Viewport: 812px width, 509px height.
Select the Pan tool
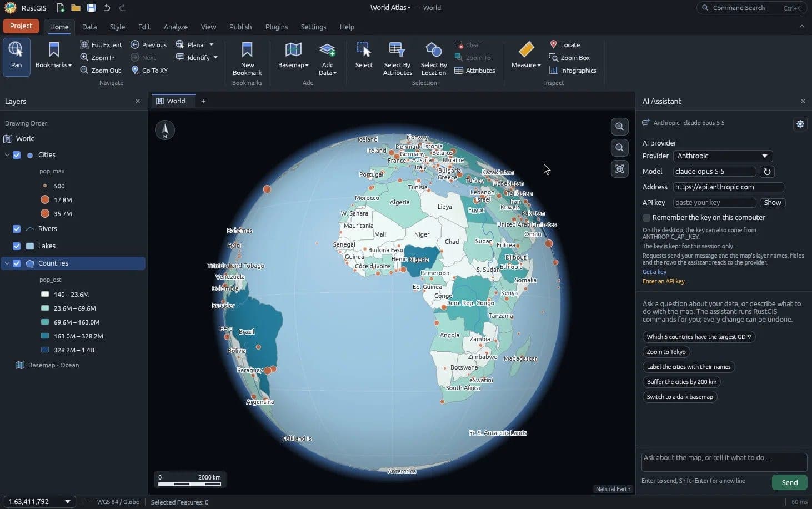(x=17, y=57)
